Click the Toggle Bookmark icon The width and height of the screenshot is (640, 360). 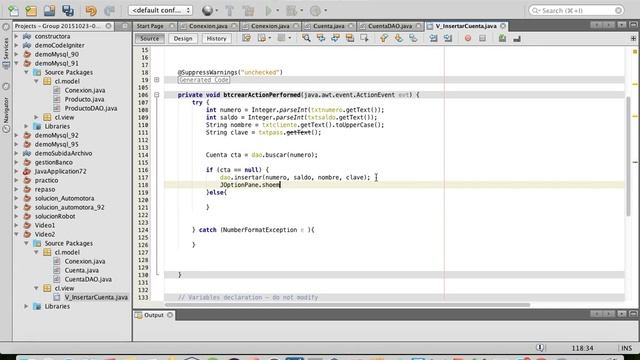(413, 38)
